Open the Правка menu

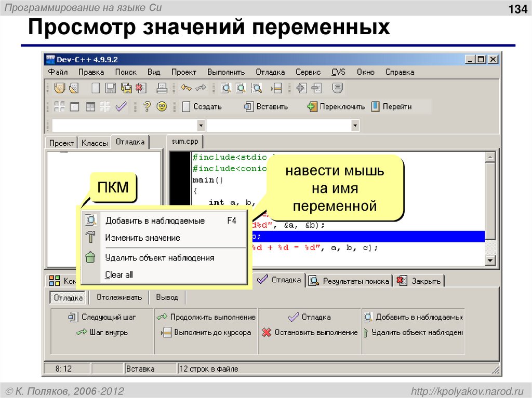click(91, 72)
